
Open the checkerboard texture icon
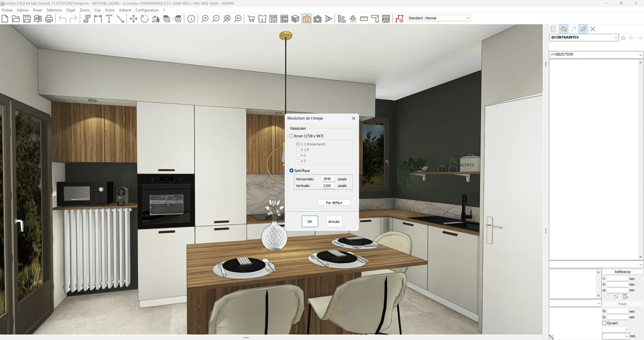click(x=386, y=19)
